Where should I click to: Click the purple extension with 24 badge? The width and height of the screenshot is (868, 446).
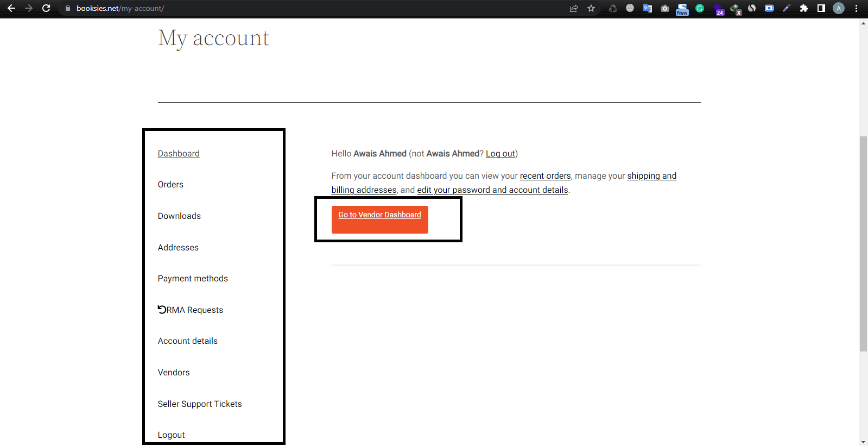[x=718, y=9]
